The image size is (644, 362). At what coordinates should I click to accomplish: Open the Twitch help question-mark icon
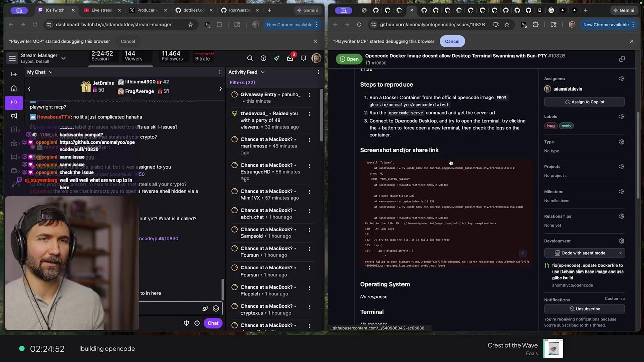[263, 58]
